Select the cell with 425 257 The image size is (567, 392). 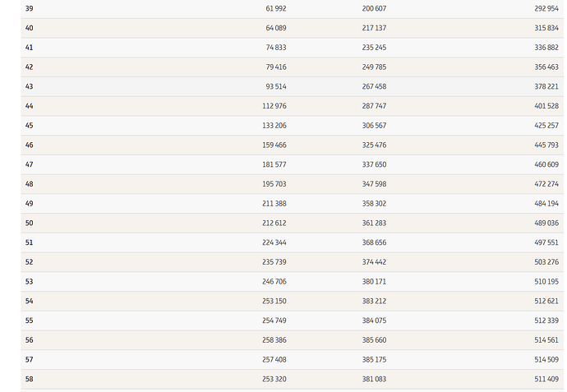(x=546, y=126)
